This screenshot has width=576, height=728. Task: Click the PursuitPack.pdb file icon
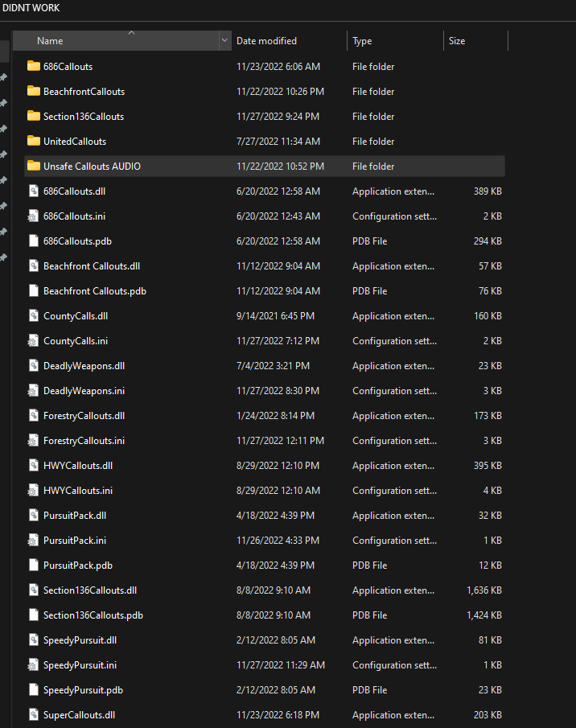click(34, 566)
